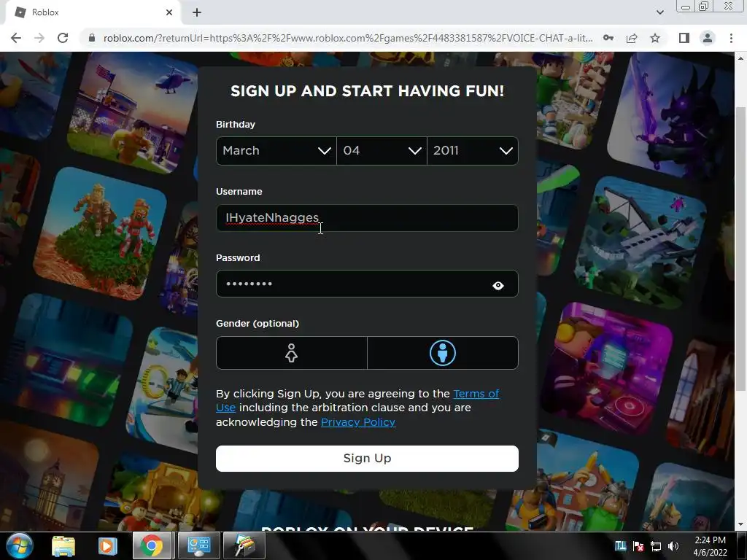Viewport: 747px width, 560px height.
Task: Close the Roblox tab
Action: 169,12
